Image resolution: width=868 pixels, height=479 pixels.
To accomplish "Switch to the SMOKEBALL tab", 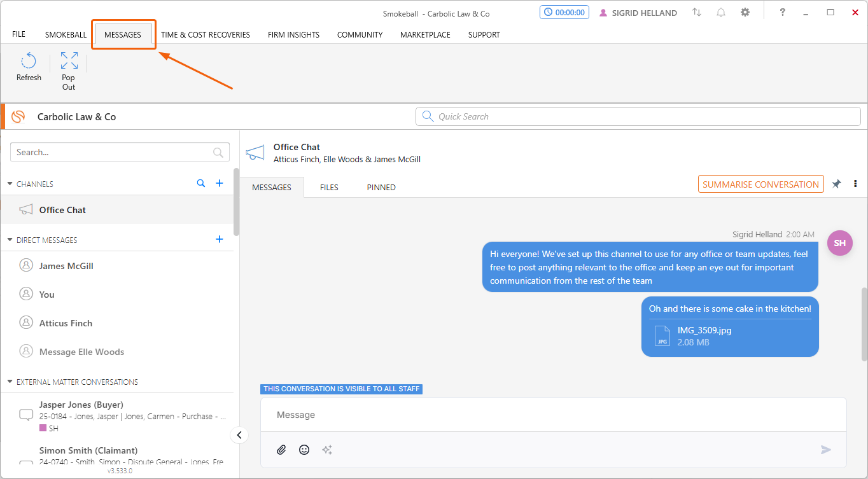I will [x=66, y=35].
